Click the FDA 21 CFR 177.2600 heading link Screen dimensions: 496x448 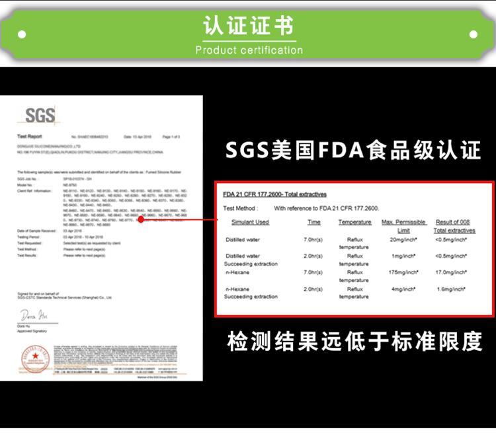tap(274, 194)
